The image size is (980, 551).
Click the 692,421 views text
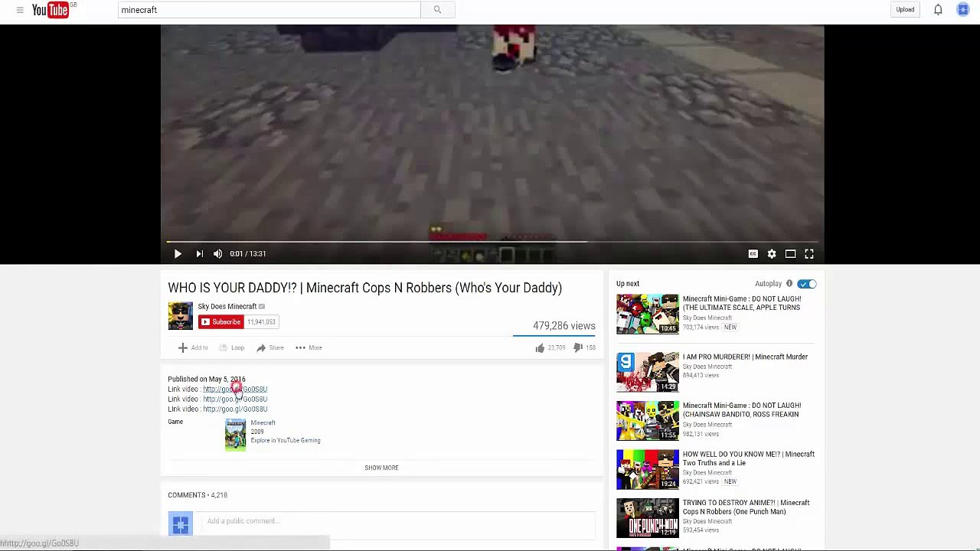(x=701, y=482)
